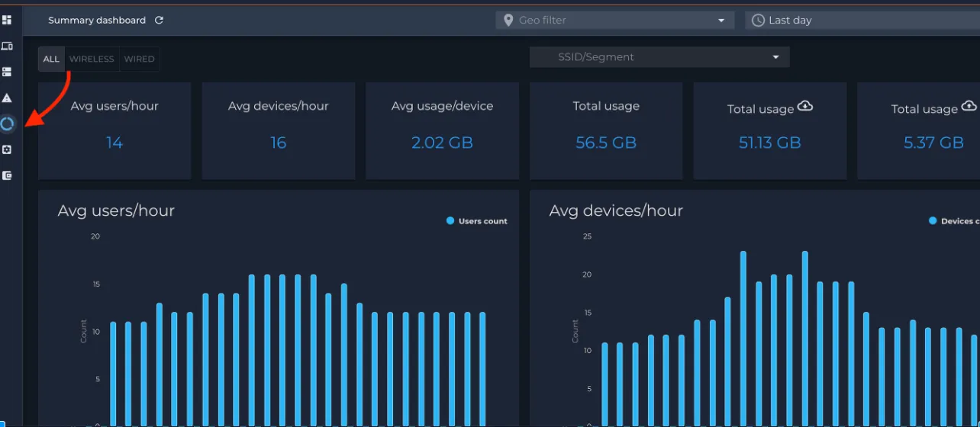Open the circular analytics icon in sidebar
This screenshot has width=980, height=427.
coord(7,124)
